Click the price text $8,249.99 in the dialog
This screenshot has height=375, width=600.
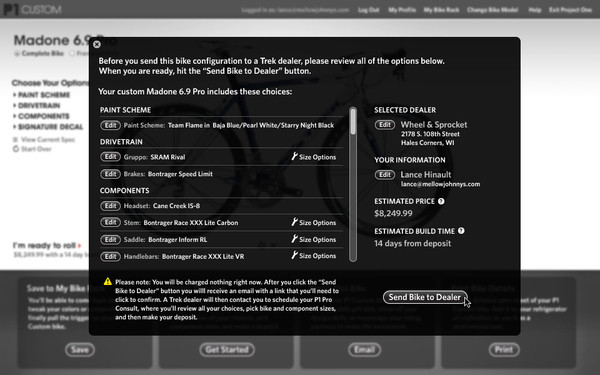[393, 214]
